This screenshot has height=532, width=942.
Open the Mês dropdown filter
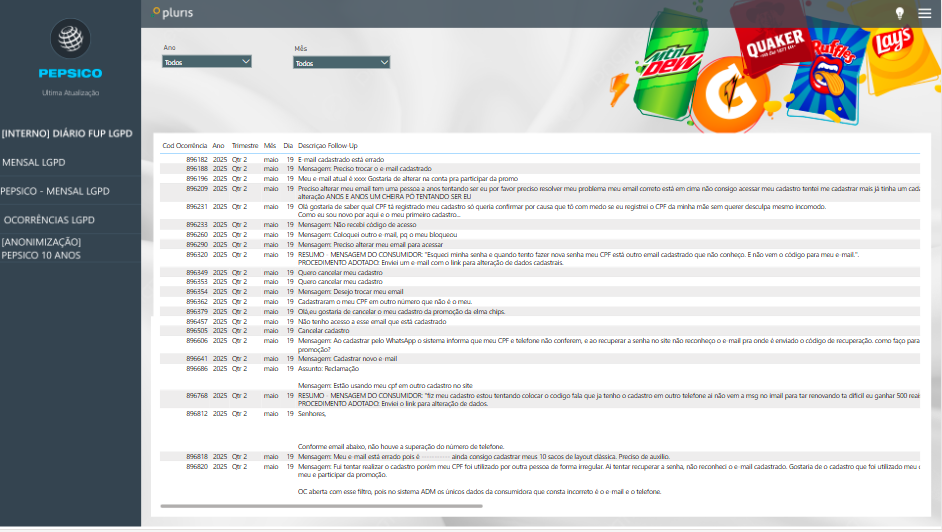(341, 63)
